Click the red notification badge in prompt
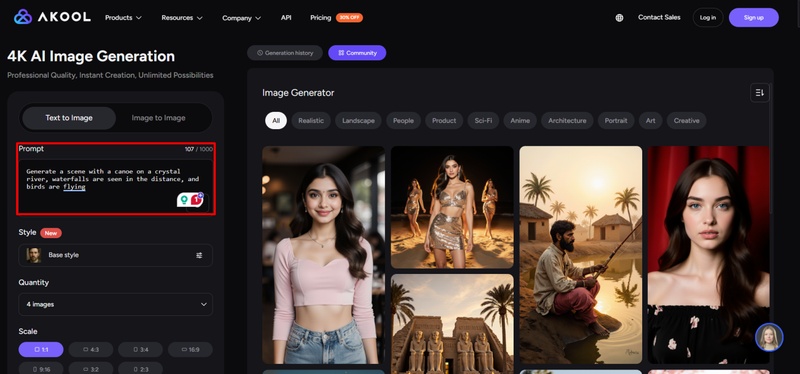 tap(196, 200)
